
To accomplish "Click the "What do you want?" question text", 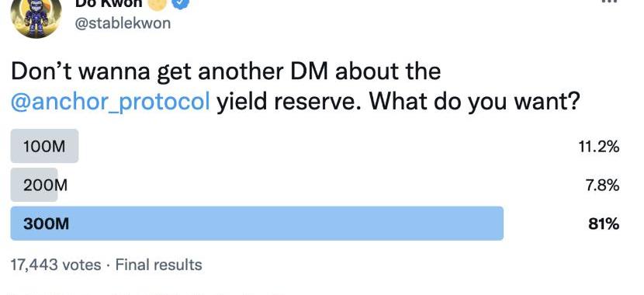I will coord(474,102).
